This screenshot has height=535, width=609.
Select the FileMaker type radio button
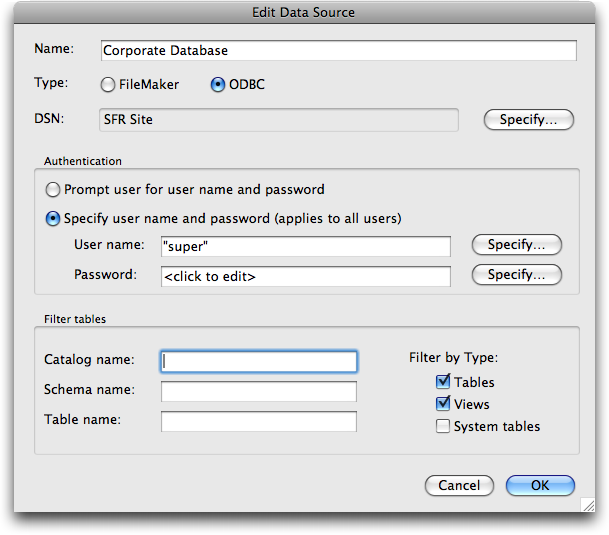coord(108,85)
